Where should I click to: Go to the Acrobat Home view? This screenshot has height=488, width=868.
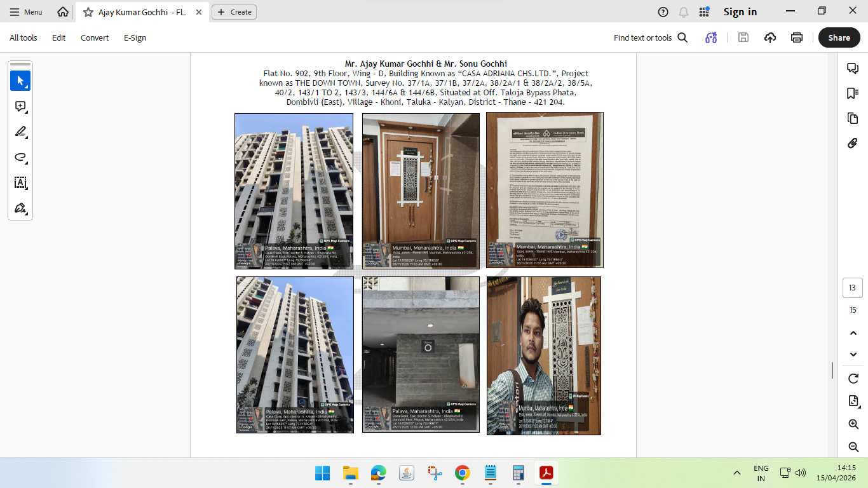point(63,12)
